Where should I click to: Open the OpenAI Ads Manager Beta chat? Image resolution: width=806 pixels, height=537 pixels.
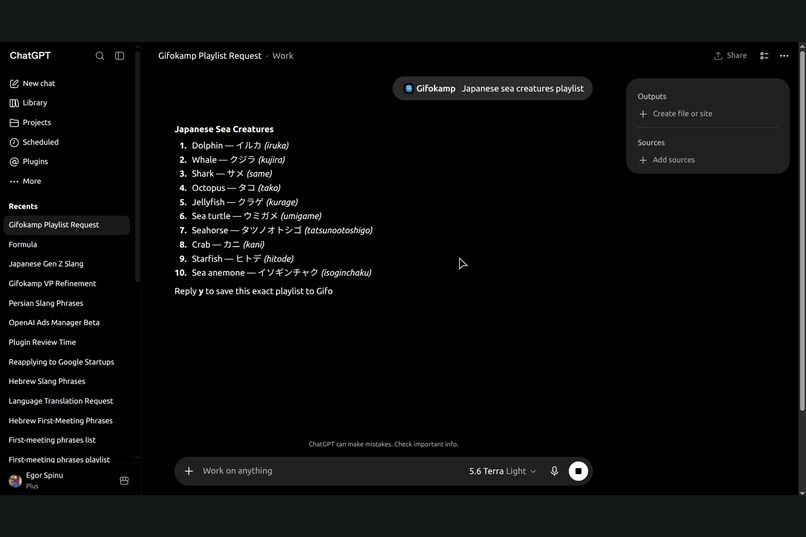[x=67, y=323]
